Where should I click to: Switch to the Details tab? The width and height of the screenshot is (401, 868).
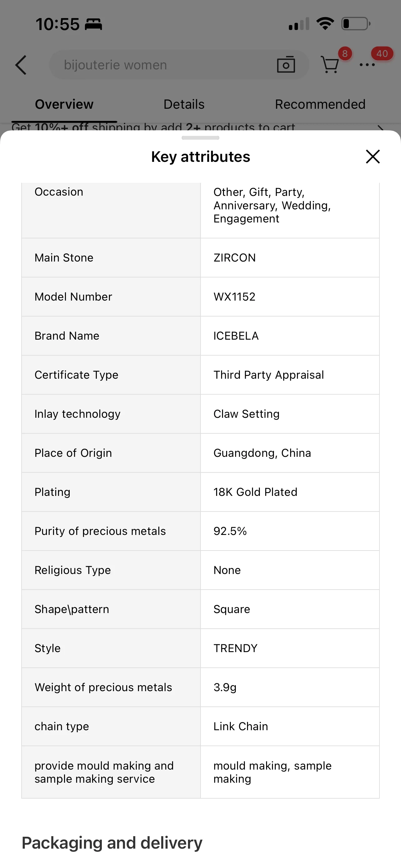pos(184,104)
